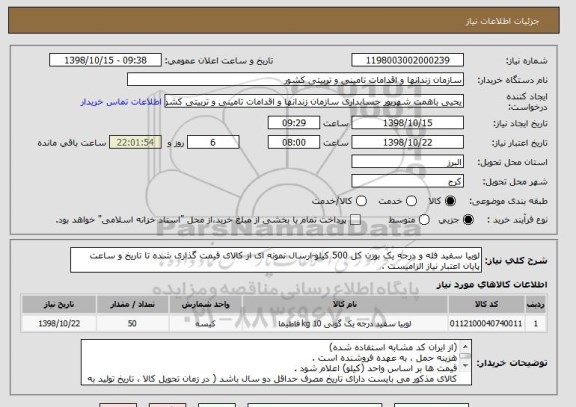This screenshot has height=407, width=576.
Task: Click the واحد شمارش column header
Action: 205,304
